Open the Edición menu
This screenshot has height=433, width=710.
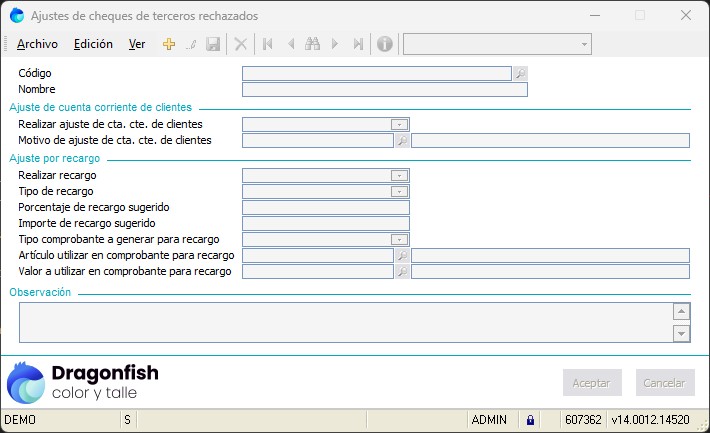pyautogui.click(x=93, y=44)
